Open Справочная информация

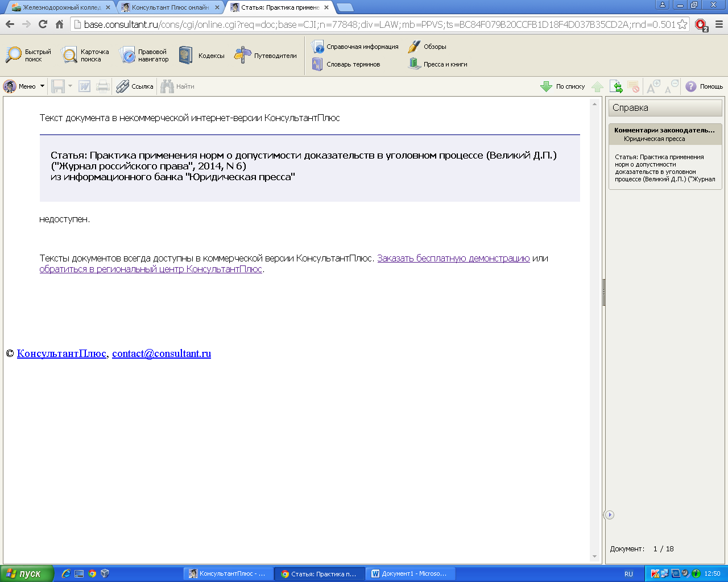355,47
